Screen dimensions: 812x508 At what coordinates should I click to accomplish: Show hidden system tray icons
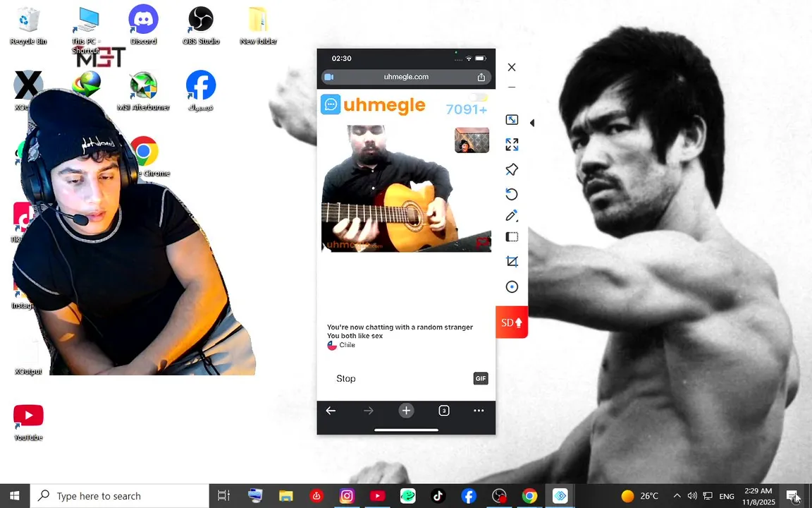pyautogui.click(x=677, y=496)
